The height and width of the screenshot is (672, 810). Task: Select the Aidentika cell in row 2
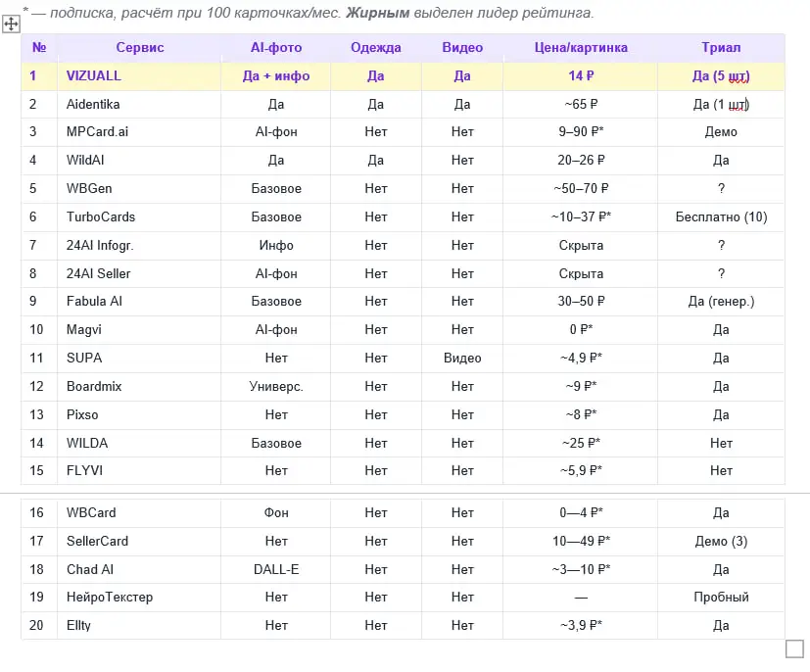coord(93,104)
